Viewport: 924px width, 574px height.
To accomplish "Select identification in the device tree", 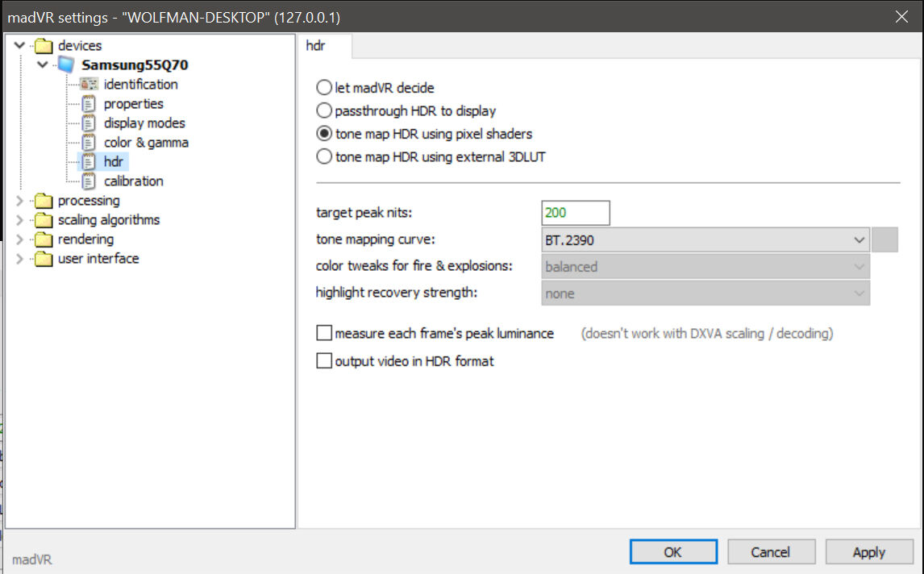I will click(141, 85).
